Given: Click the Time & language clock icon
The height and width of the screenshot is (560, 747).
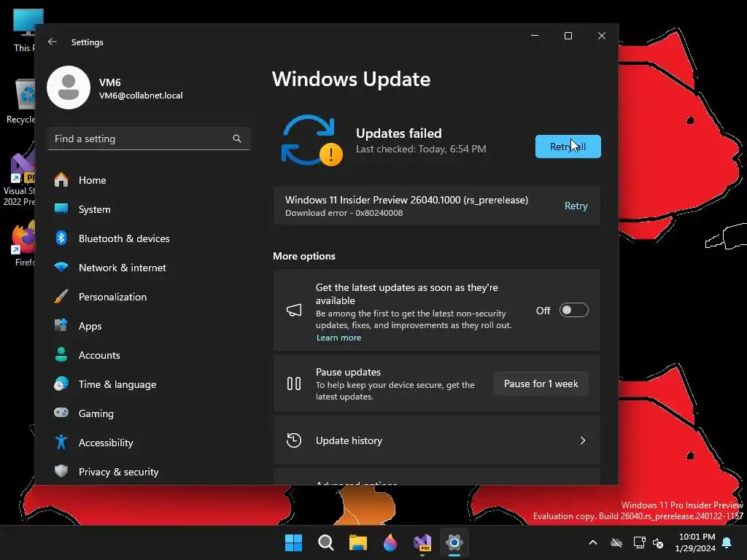Looking at the screenshot, I should 61,384.
